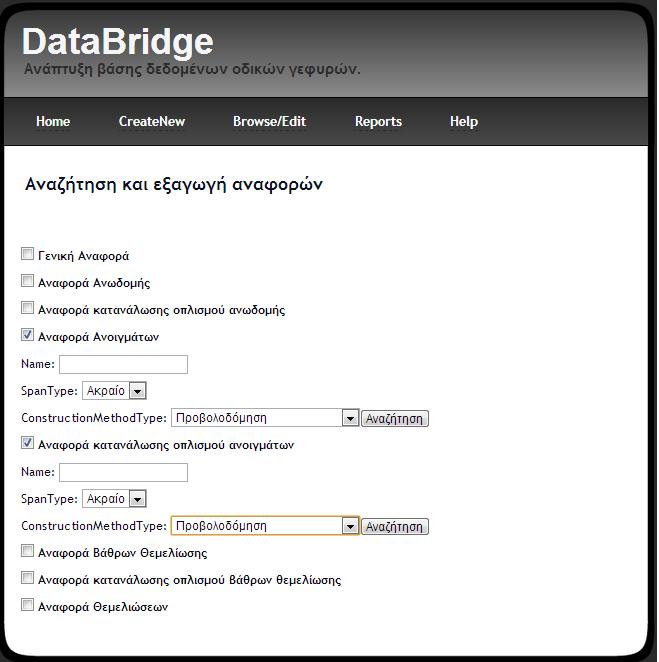Tick Αναφορά κατανάλωσης οπλισμού βάθρων θεμελίωσης
659x662 pixels.
tap(27, 578)
